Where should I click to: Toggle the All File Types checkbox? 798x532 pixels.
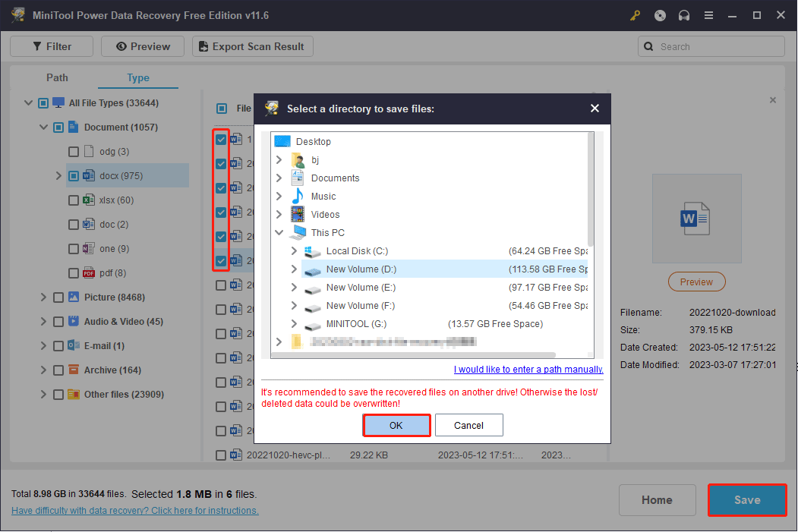tap(43, 102)
